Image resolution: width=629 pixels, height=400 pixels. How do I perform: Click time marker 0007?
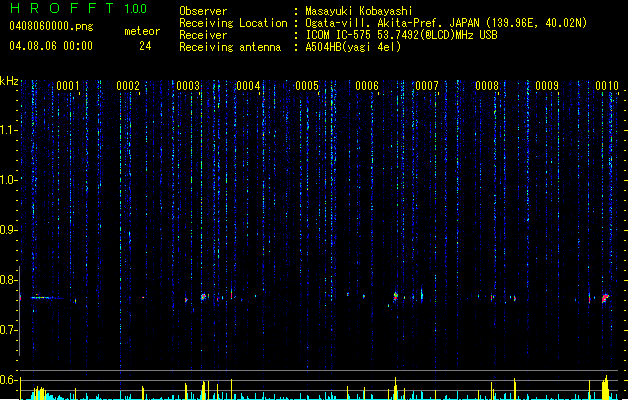(x=427, y=86)
